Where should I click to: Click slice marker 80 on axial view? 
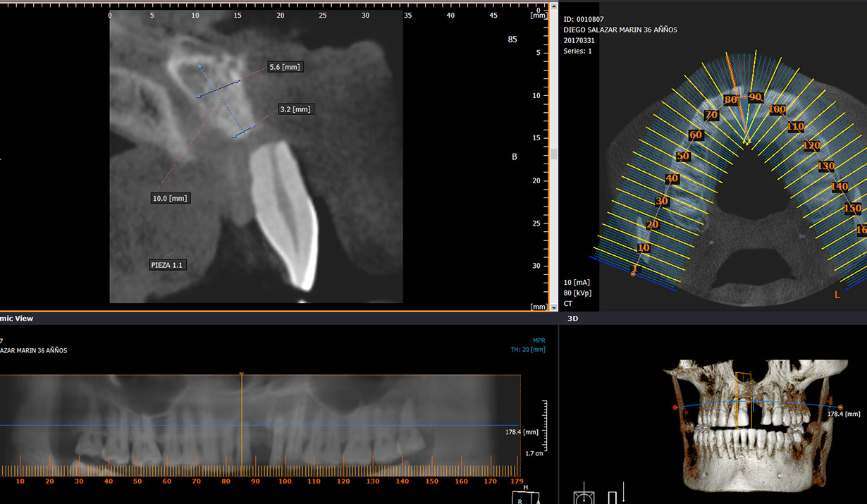[731, 100]
